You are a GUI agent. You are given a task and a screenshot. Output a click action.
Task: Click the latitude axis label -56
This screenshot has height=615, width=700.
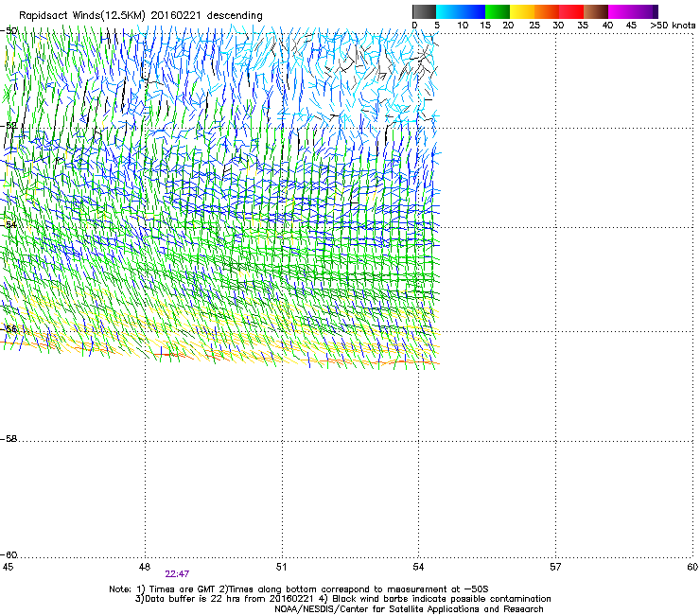[9, 328]
